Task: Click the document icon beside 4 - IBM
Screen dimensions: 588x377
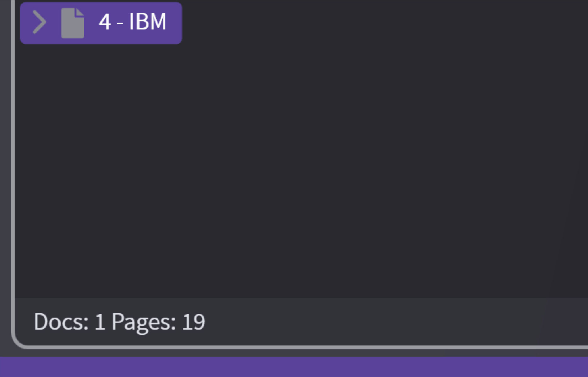Action: (73, 23)
